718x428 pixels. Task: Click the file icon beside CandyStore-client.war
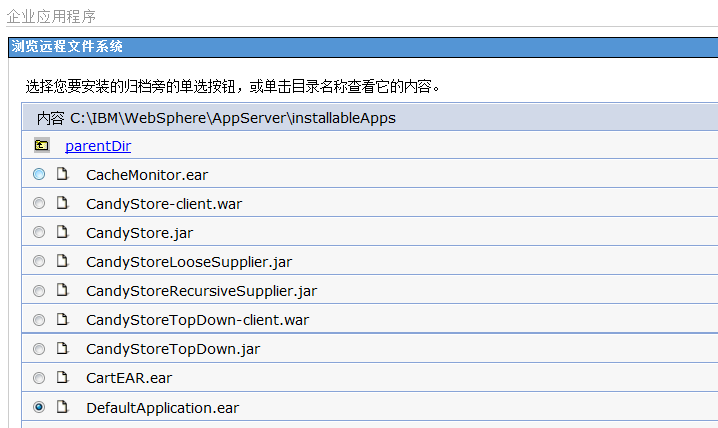(x=62, y=203)
